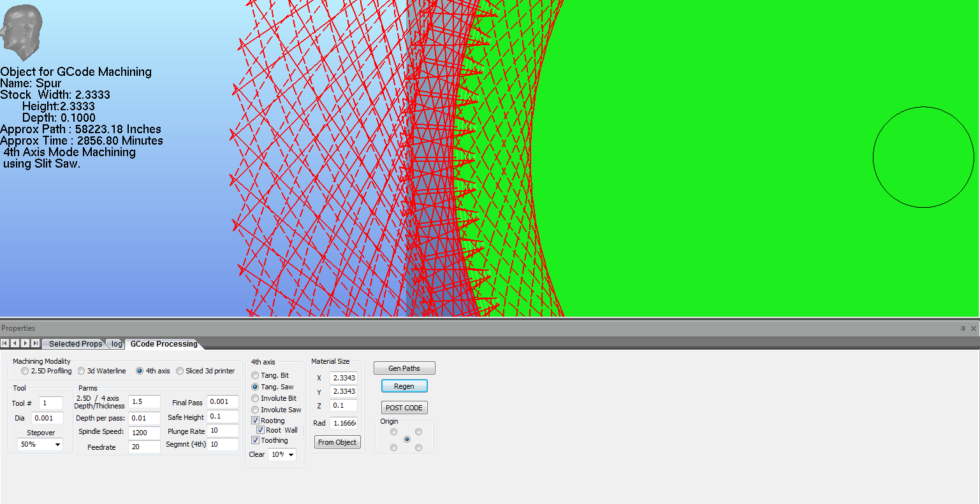Pin the Properties panel with pushpin icon
The height and width of the screenshot is (504, 980).
coord(963,329)
